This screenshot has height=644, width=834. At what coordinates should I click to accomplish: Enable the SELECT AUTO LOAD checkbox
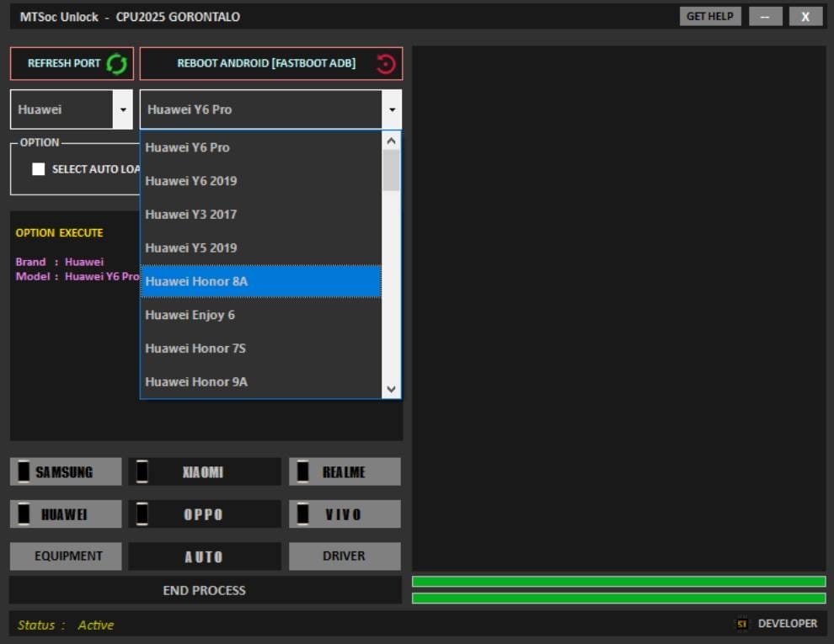point(38,168)
